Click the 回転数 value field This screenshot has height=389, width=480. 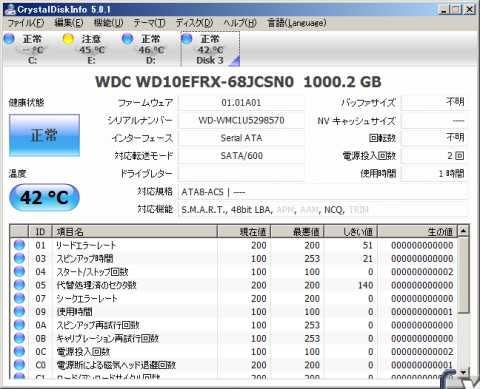pyautogui.click(x=434, y=138)
